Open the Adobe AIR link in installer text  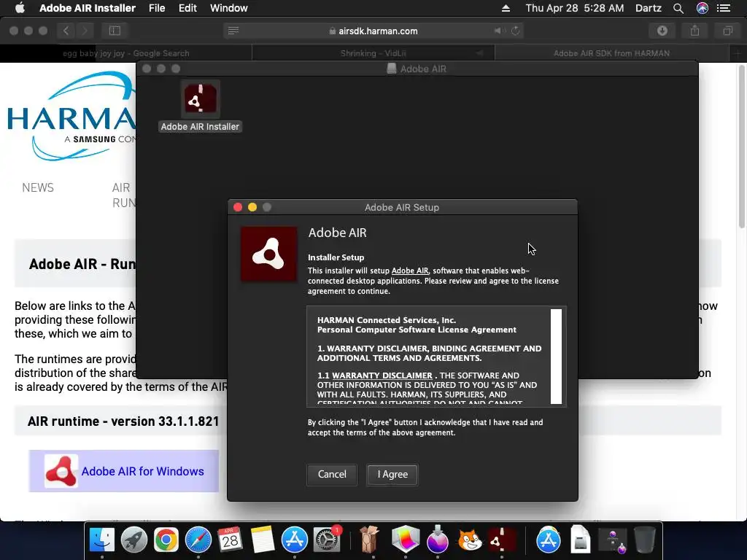(410, 271)
